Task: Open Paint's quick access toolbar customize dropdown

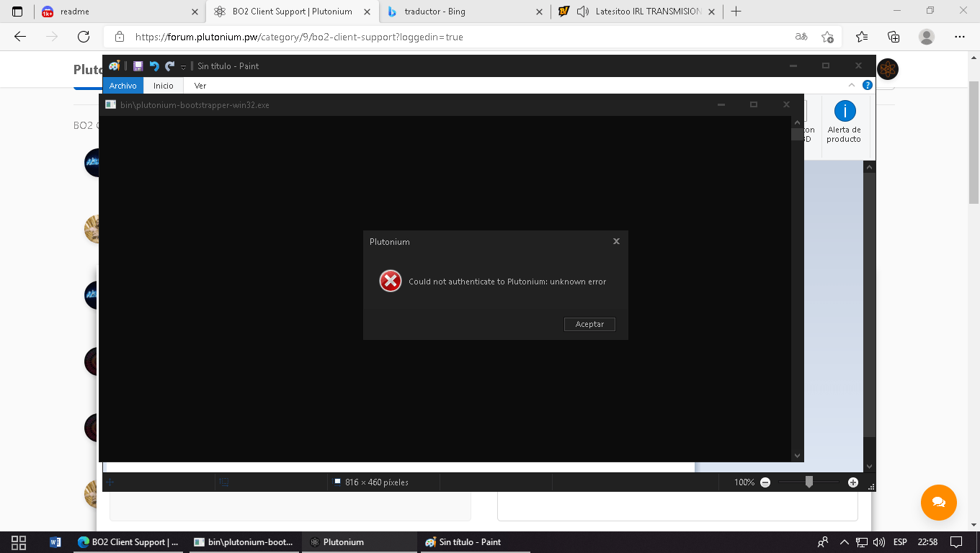Action: (183, 67)
